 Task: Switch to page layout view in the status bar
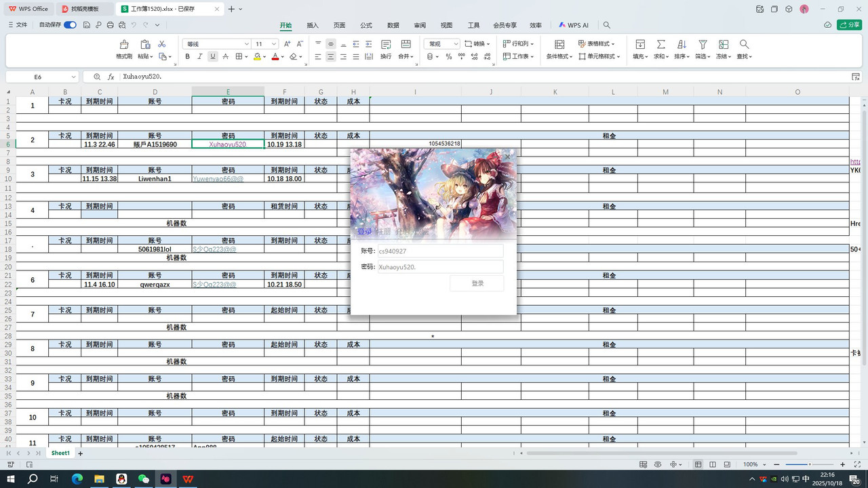pos(713,464)
